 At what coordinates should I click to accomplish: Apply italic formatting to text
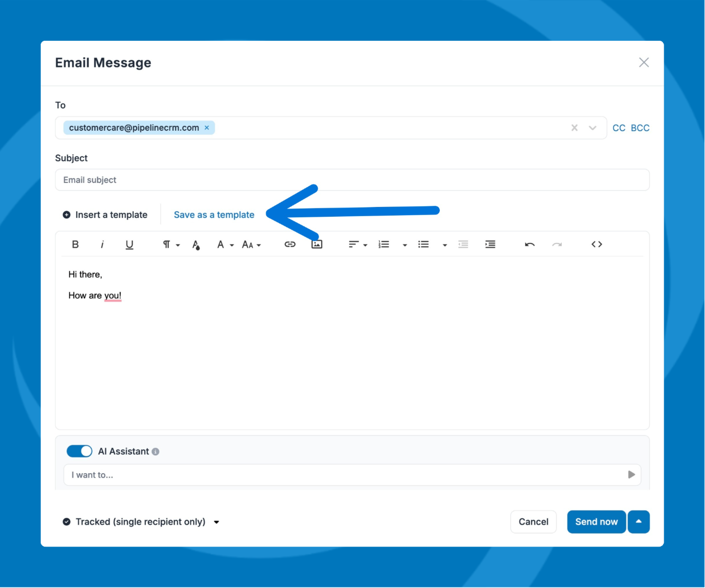102,244
